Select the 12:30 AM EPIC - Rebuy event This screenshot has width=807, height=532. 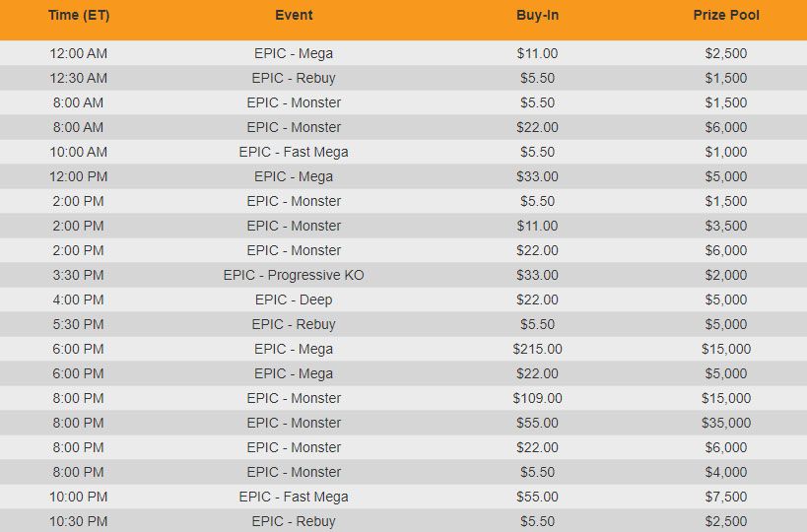(294, 78)
